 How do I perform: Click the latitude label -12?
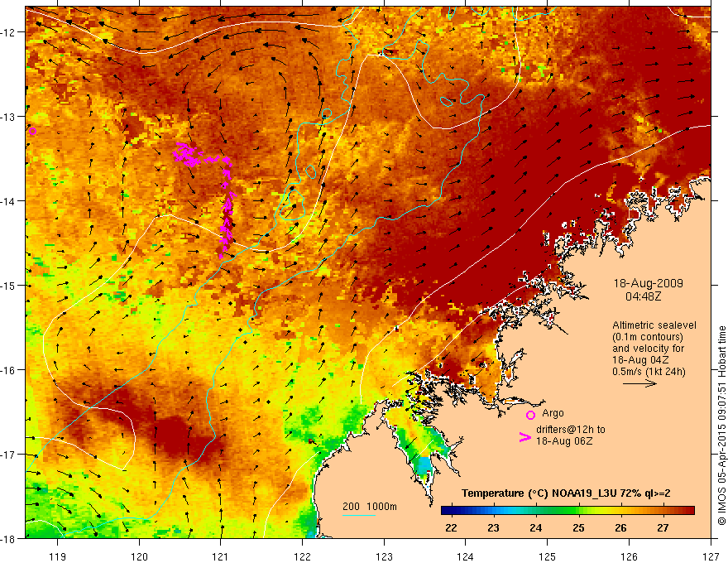coord(8,32)
